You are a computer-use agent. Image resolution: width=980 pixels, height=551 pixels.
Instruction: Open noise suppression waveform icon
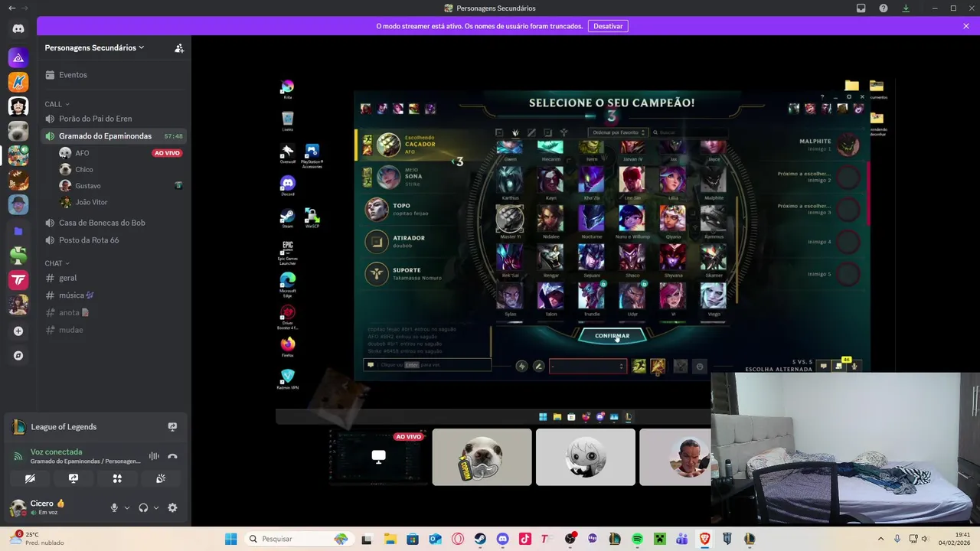(154, 456)
